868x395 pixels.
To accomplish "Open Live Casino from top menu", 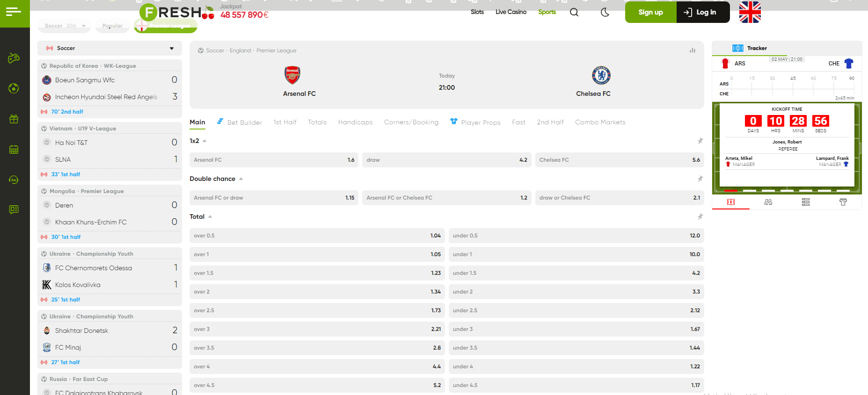I will (x=511, y=12).
